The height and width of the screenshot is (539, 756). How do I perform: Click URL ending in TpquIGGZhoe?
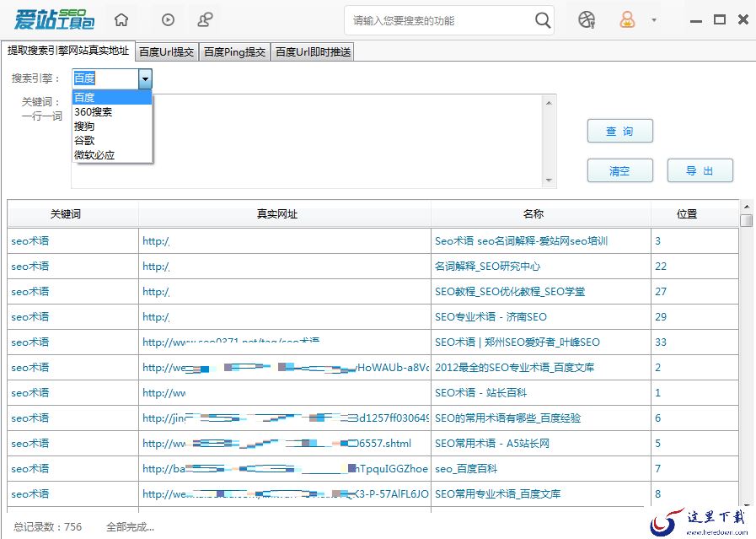tap(285, 468)
